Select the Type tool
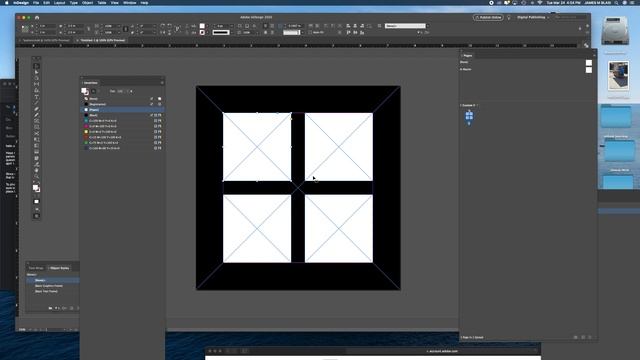Screen dimensions: 640x360 click(36, 97)
